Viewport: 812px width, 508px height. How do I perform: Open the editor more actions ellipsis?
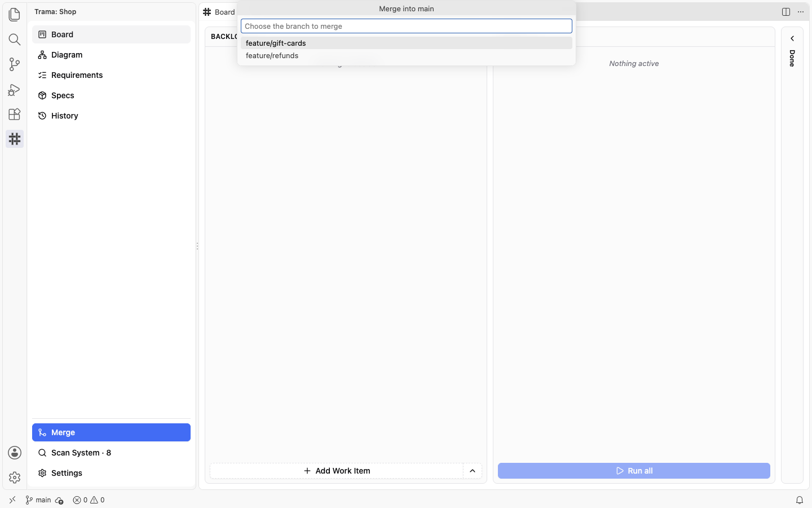click(801, 12)
